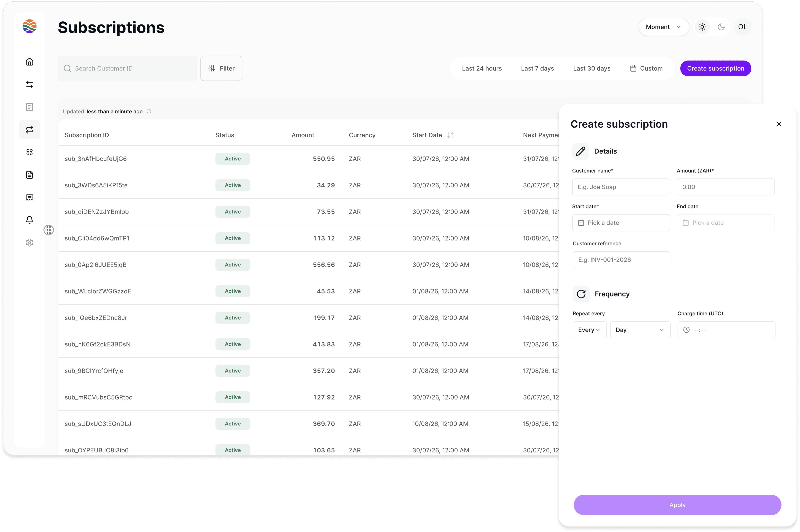Switch to dark mode moon icon
800x532 pixels.
[721, 27]
